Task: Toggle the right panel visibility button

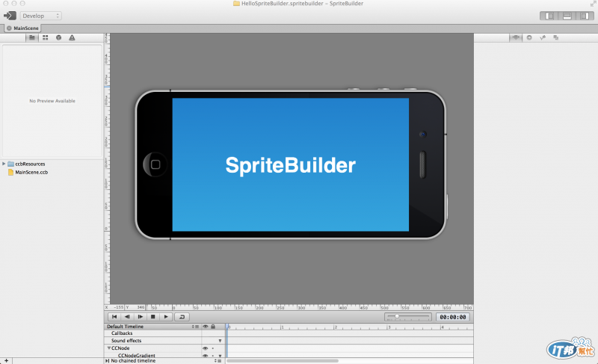Action: pos(585,16)
